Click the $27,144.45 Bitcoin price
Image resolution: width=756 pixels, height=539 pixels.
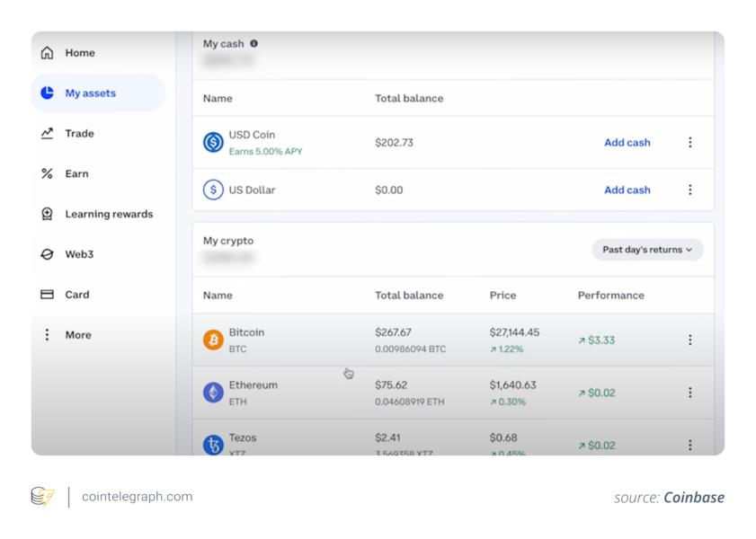(514, 332)
